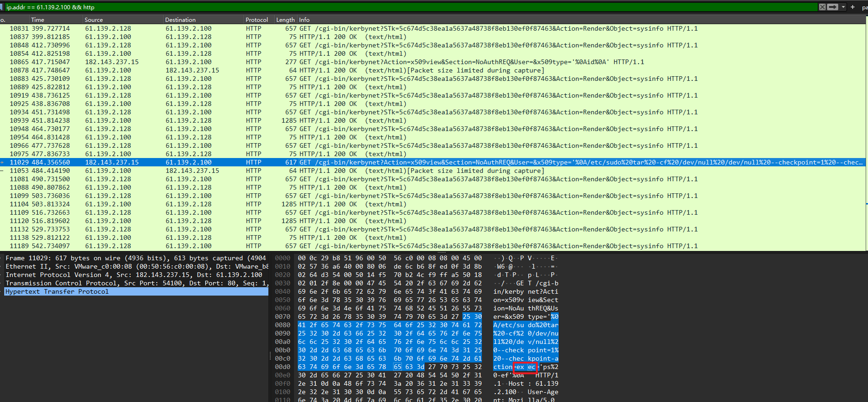Select packet 11053 reply to 182.143.237.15
868x402 pixels.
[433, 171]
